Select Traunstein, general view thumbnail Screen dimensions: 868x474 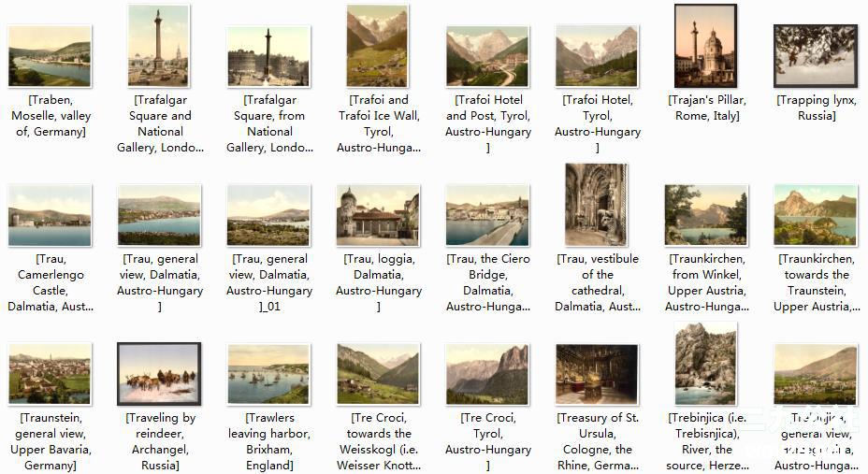[50, 374]
